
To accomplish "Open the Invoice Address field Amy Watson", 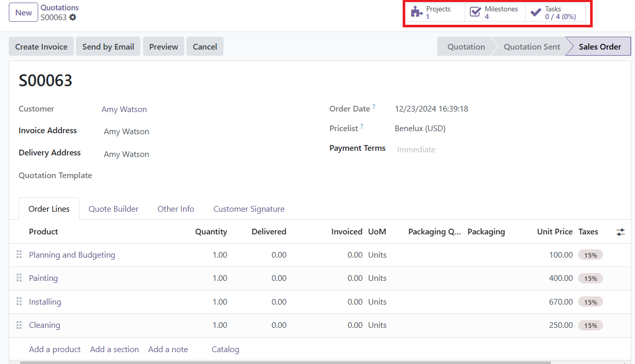I will click(126, 132).
